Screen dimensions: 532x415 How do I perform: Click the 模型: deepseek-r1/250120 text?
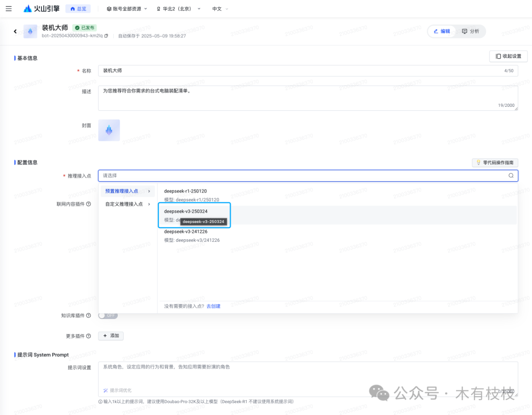tap(192, 200)
